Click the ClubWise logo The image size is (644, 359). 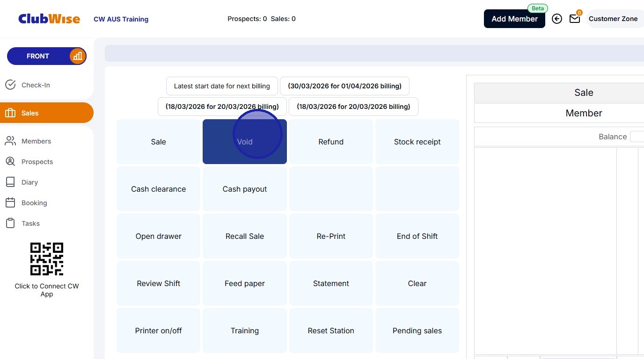point(49,19)
